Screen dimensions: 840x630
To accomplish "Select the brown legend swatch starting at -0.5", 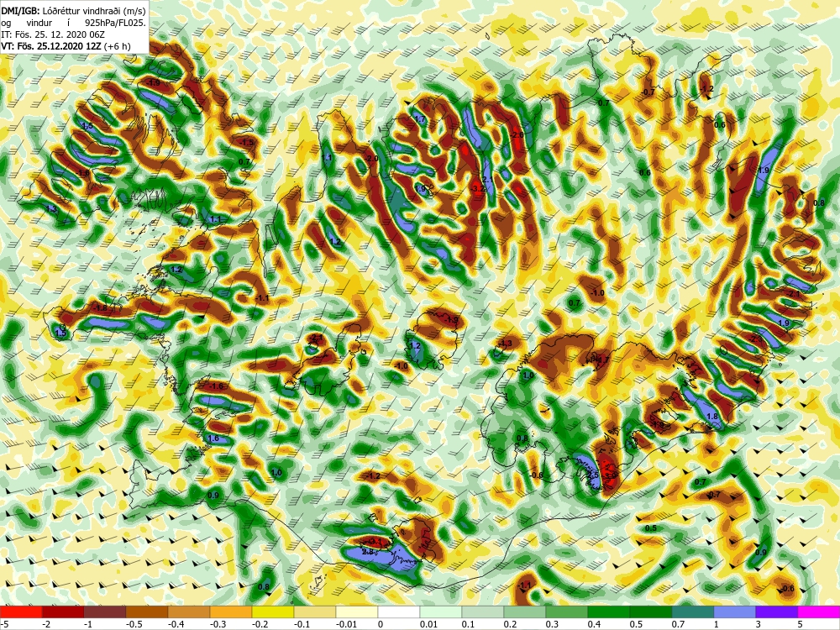I will click(147, 612).
